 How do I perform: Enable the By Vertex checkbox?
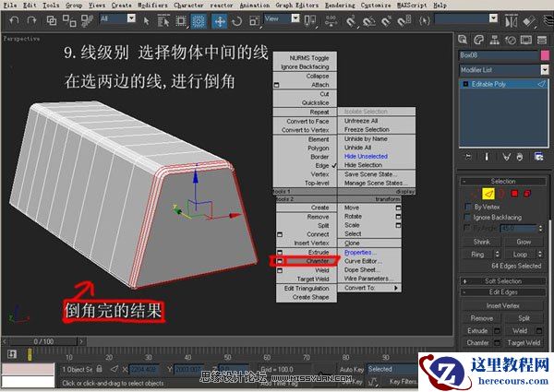pyautogui.click(x=468, y=207)
